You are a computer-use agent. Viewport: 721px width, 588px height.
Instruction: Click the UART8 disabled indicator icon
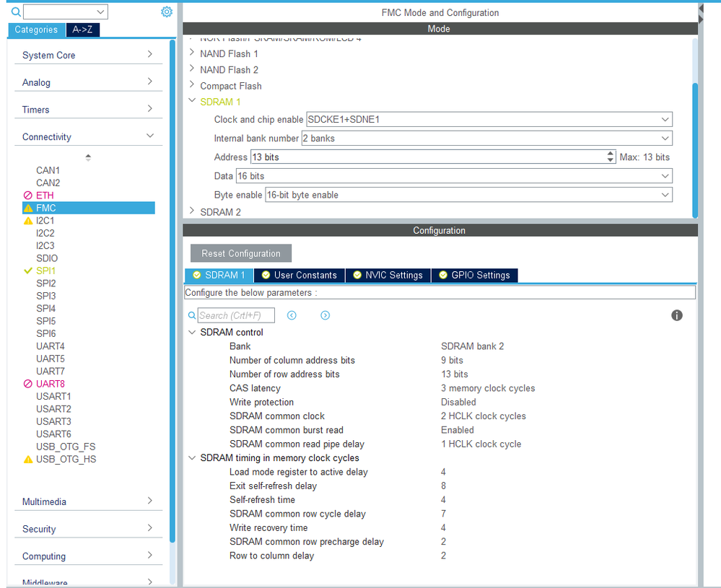[27, 384]
